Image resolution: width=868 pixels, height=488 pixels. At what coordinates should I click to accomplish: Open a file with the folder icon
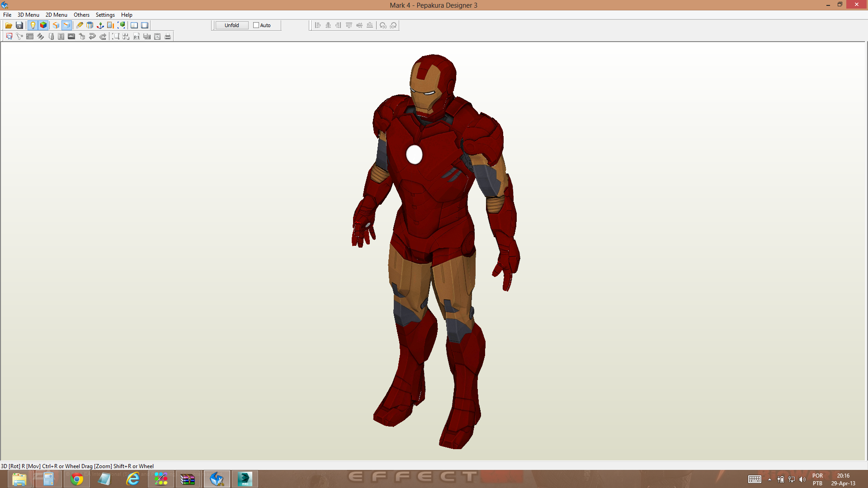9,25
